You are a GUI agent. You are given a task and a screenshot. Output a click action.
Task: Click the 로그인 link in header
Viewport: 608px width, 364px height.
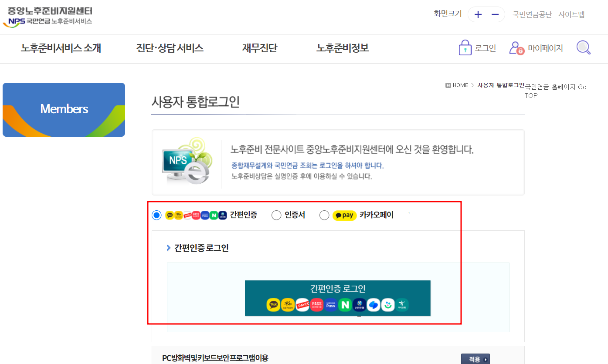(x=486, y=48)
